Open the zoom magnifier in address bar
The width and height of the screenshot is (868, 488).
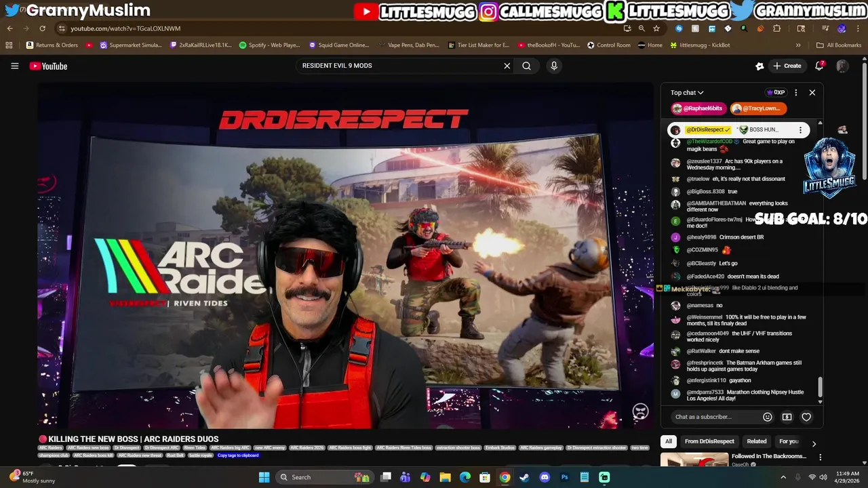642,28
